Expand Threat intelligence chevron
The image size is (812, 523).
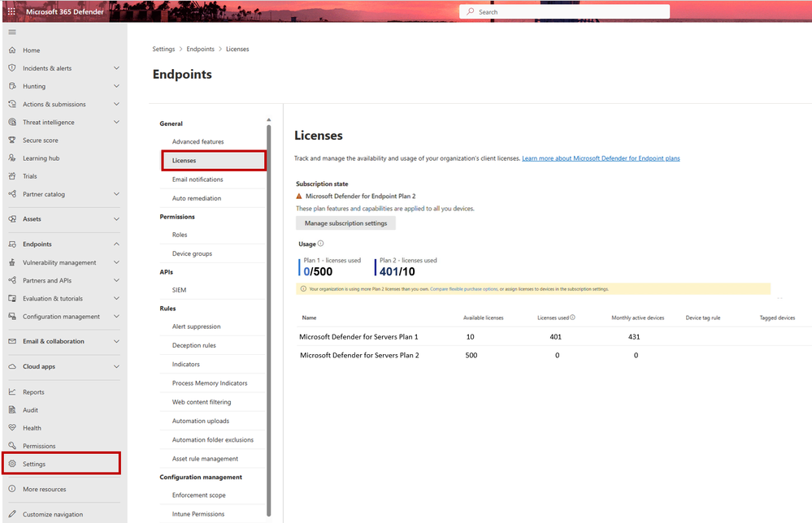(x=116, y=122)
